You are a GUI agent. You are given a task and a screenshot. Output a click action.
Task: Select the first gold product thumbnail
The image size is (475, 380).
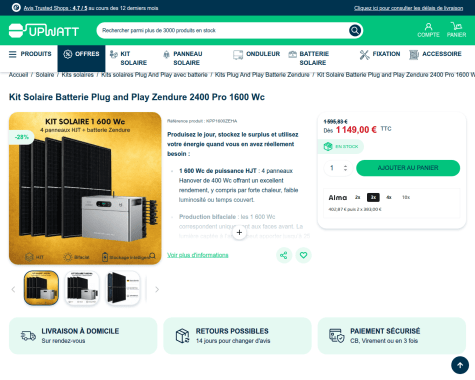point(41,288)
